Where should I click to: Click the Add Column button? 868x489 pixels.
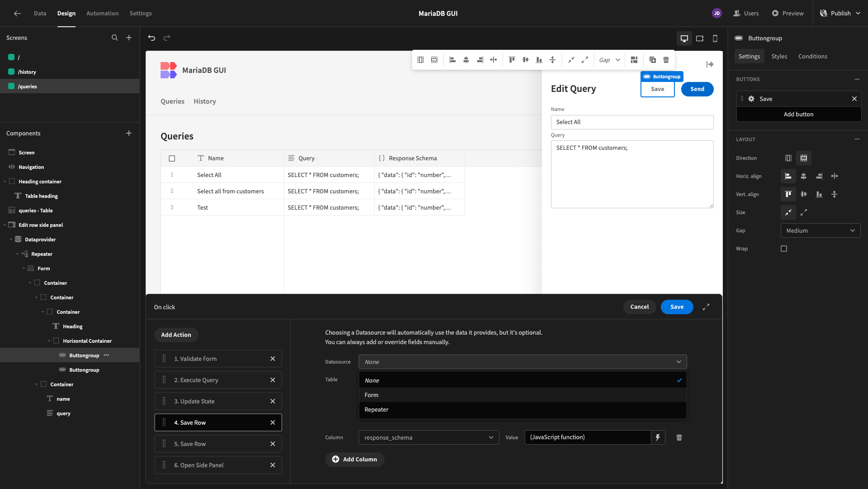(x=355, y=459)
